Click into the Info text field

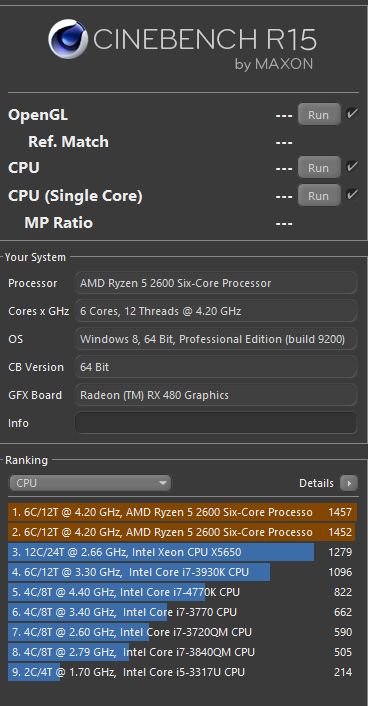tap(216, 423)
